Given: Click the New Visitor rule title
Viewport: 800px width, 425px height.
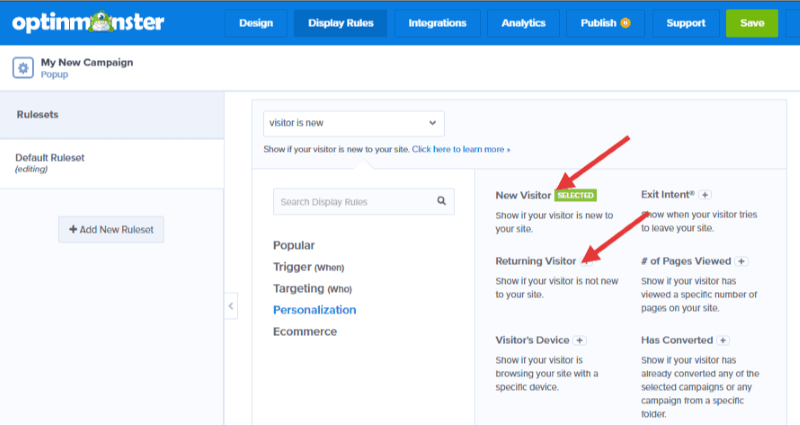Looking at the screenshot, I should [x=523, y=195].
